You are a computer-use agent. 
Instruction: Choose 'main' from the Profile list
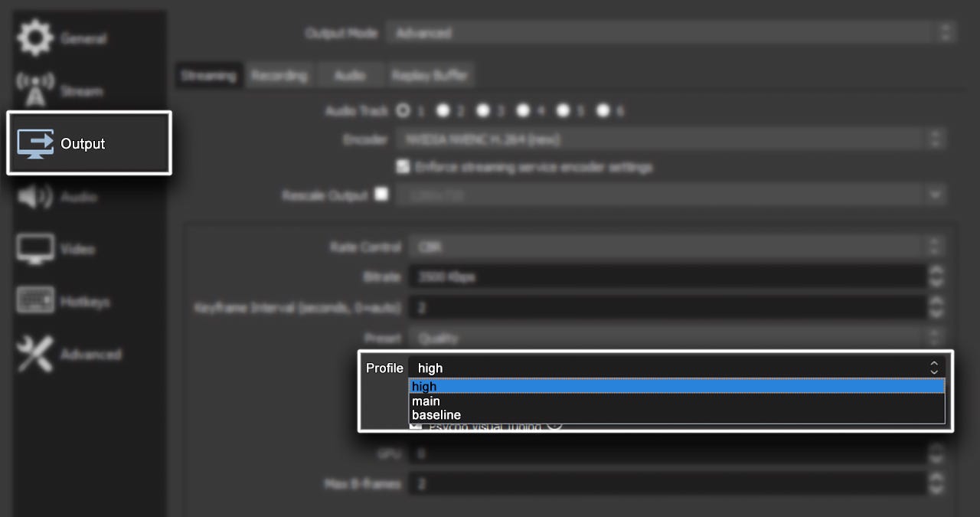click(x=426, y=401)
